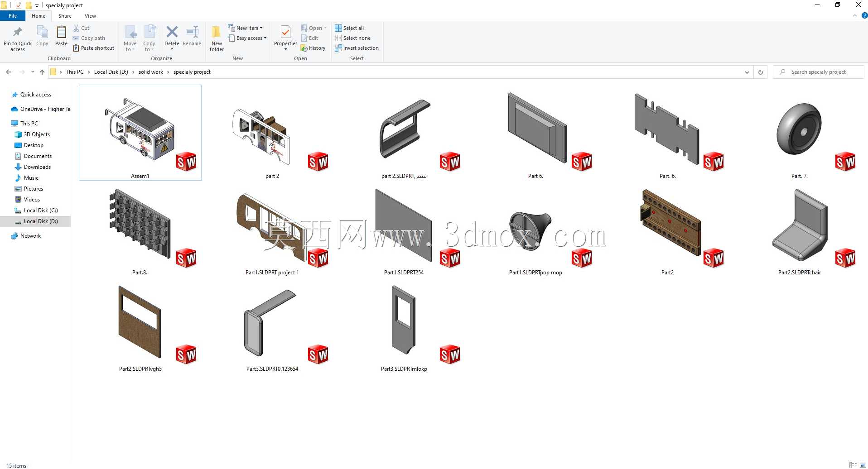The width and height of the screenshot is (868, 469).
Task: Expand the address bar history dropdown
Action: 747,72
